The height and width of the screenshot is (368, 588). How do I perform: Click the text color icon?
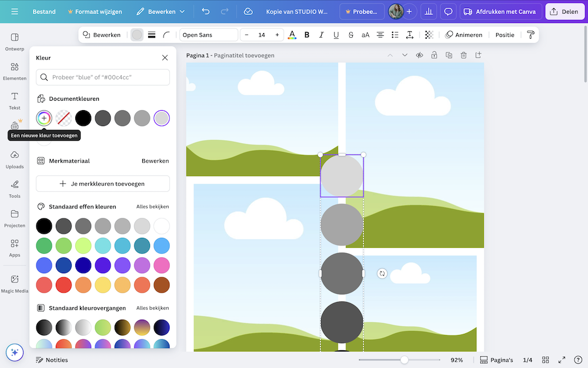[x=292, y=35]
